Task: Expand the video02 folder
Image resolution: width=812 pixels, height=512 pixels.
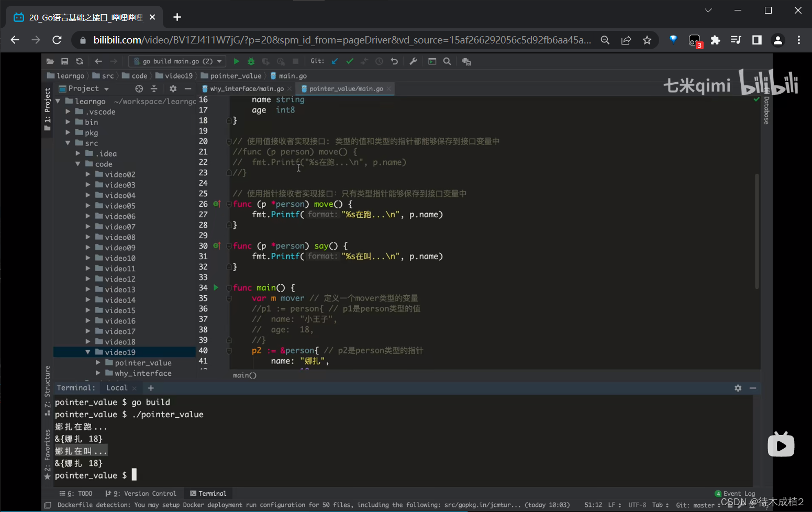Action: pyautogui.click(x=88, y=174)
